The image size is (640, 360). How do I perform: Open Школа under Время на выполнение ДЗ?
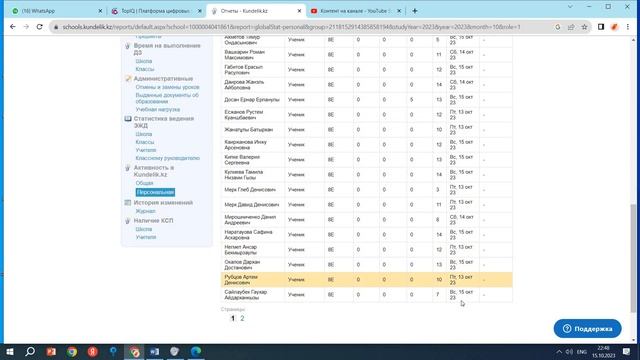point(144,61)
